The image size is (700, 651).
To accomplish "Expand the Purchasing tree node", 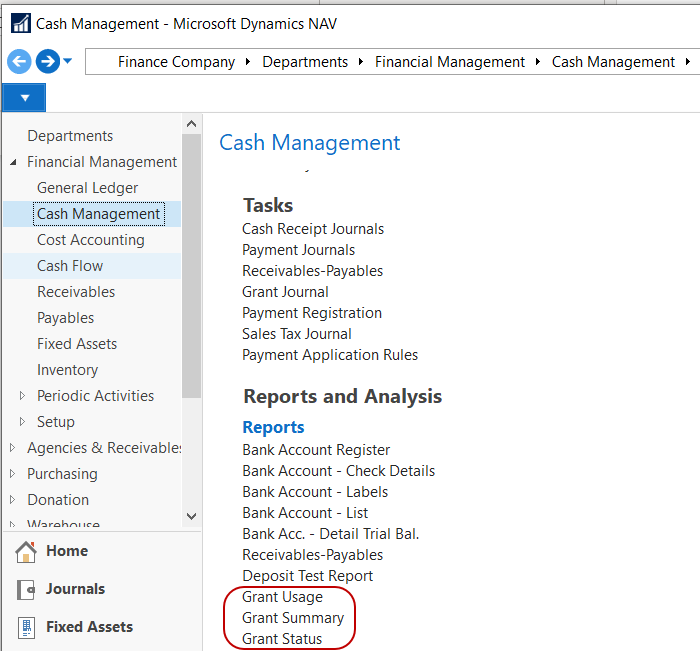I will click(x=14, y=474).
